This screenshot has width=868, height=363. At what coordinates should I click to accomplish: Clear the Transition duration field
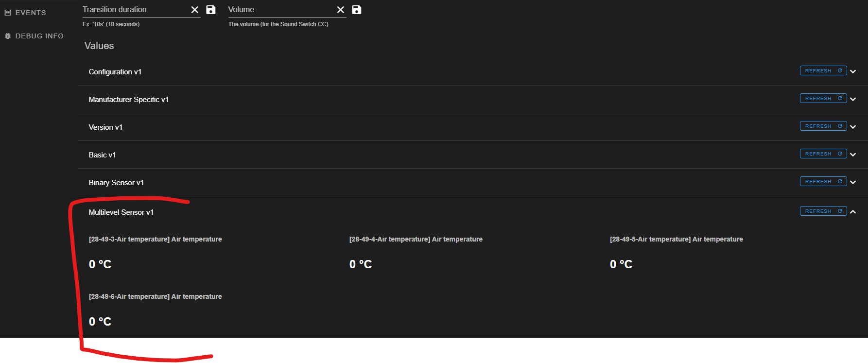pos(194,10)
